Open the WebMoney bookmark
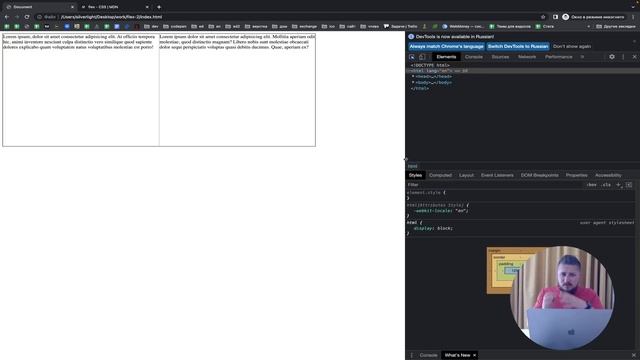Viewport: 640px width, 360px height. click(463, 26)
